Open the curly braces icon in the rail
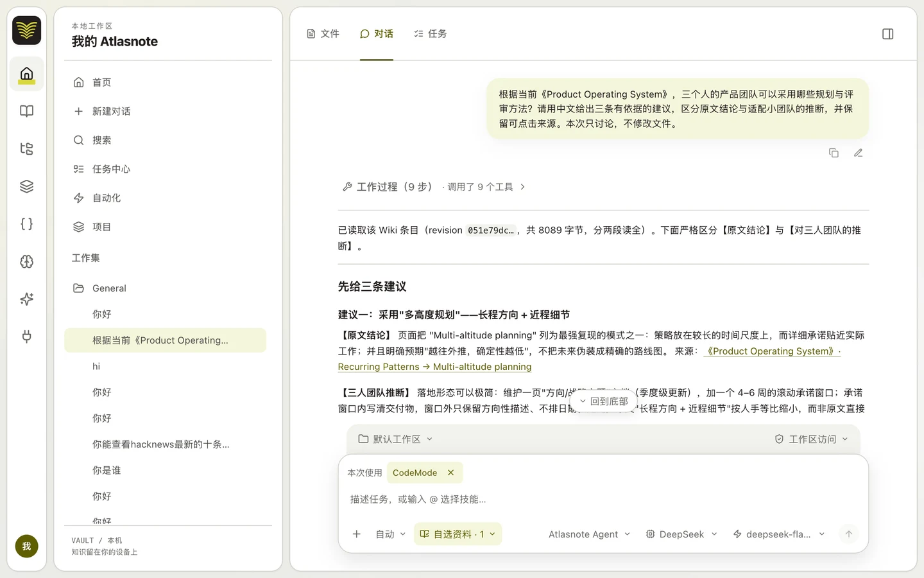This screenshot has width=924, height=578. (x=26, y=224)
